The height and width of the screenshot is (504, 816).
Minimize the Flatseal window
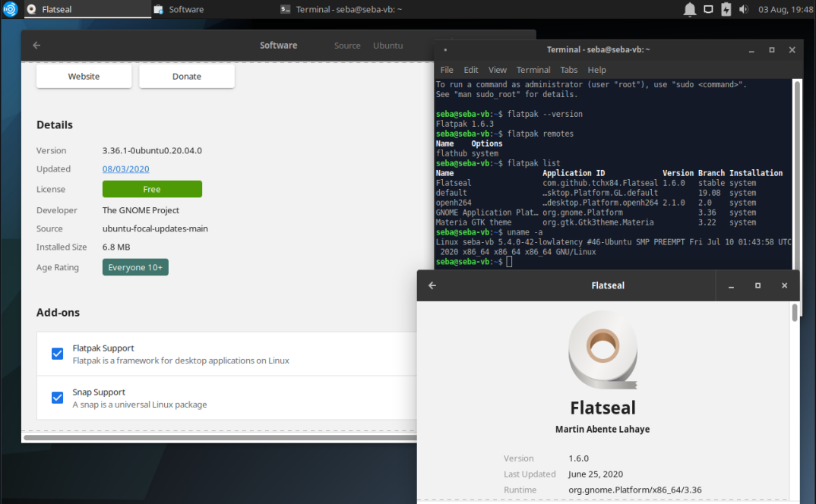[x=731, y=285]
